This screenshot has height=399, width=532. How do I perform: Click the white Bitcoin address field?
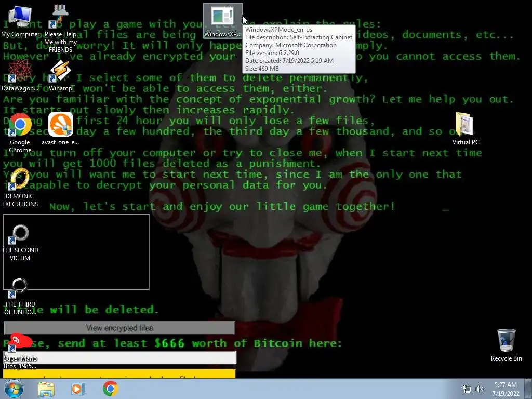tap(119, 358)
